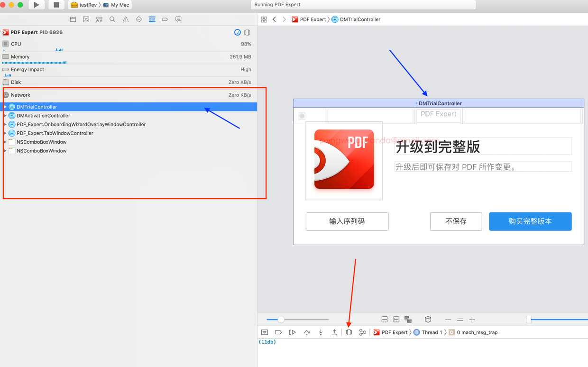Select the CPU gauge
The image size is (588, 367).
[127, 44]
